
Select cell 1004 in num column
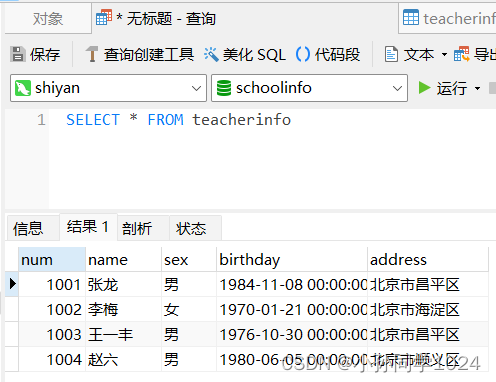[52, 360]
